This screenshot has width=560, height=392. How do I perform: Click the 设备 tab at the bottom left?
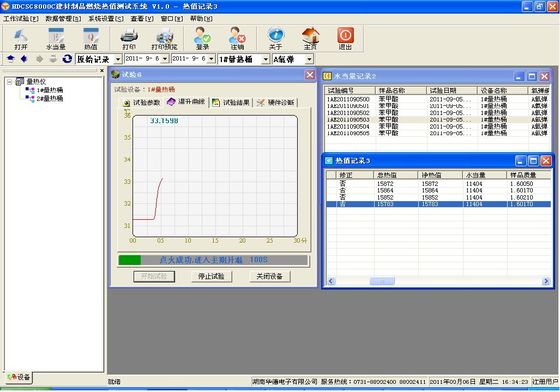[19, 377]
